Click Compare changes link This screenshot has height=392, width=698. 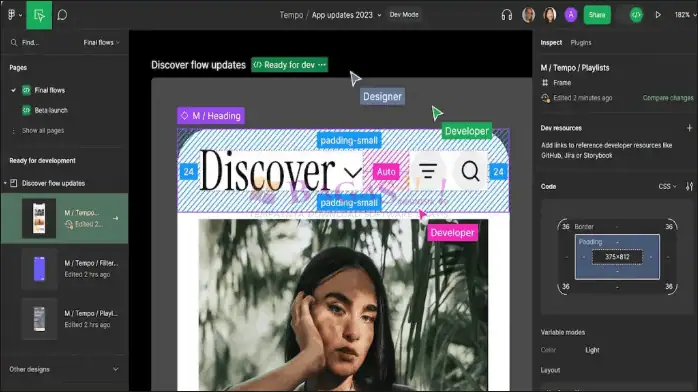pyautogui.click(x=668, y=98)
